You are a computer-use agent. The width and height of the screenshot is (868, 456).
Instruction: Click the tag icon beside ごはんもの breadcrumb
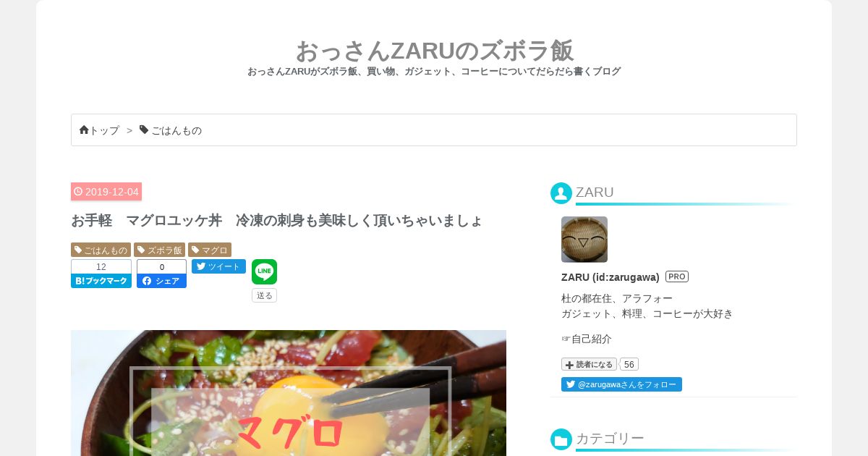click(x=144, y=130)
